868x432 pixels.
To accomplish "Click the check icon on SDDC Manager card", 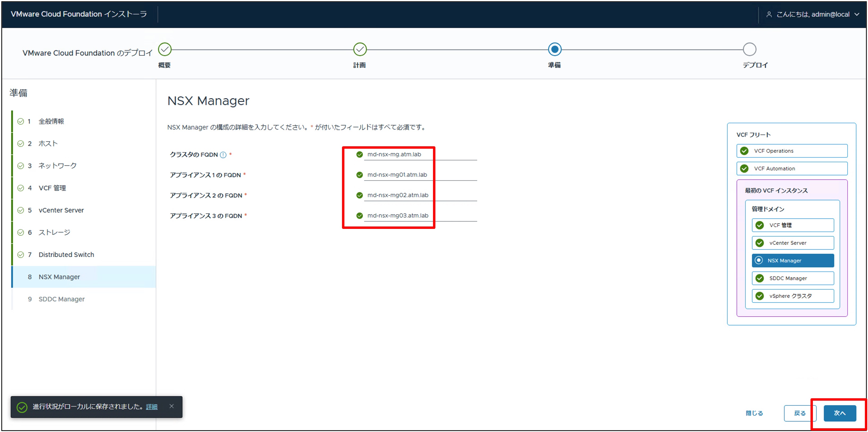I will click(759, 279).
